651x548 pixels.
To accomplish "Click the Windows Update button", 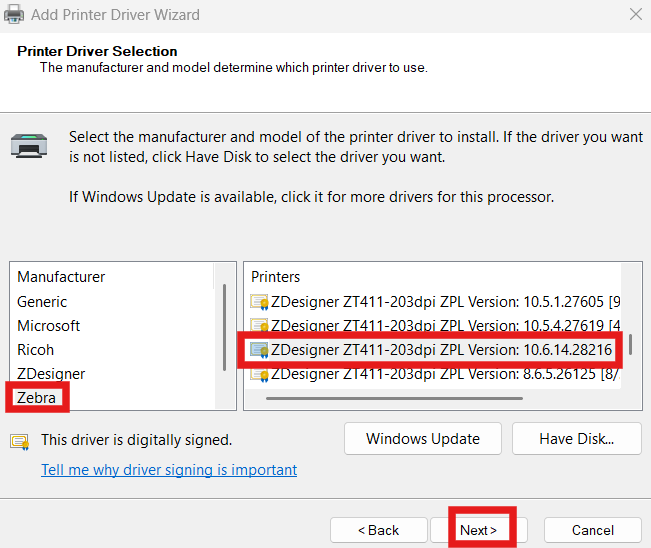I will [423, 439].
